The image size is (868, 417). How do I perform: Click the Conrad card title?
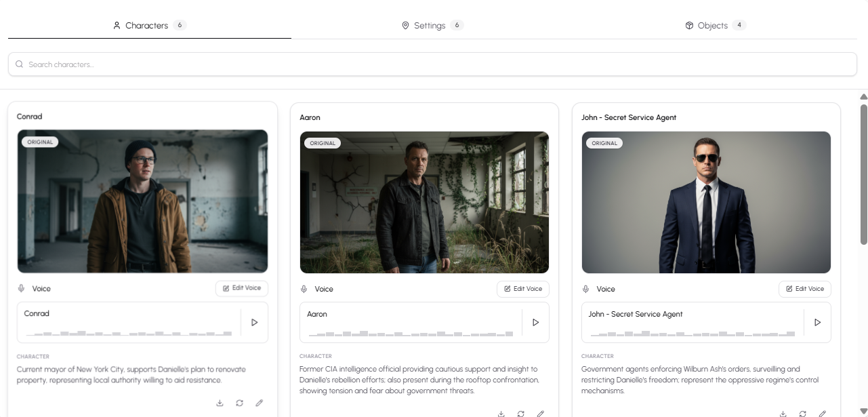[x=30, y=117]
